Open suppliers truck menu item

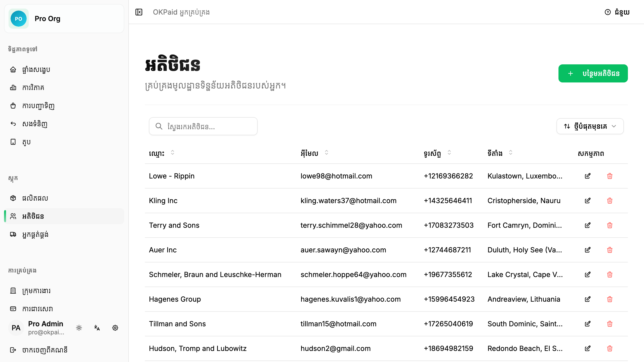pos(64,234)
